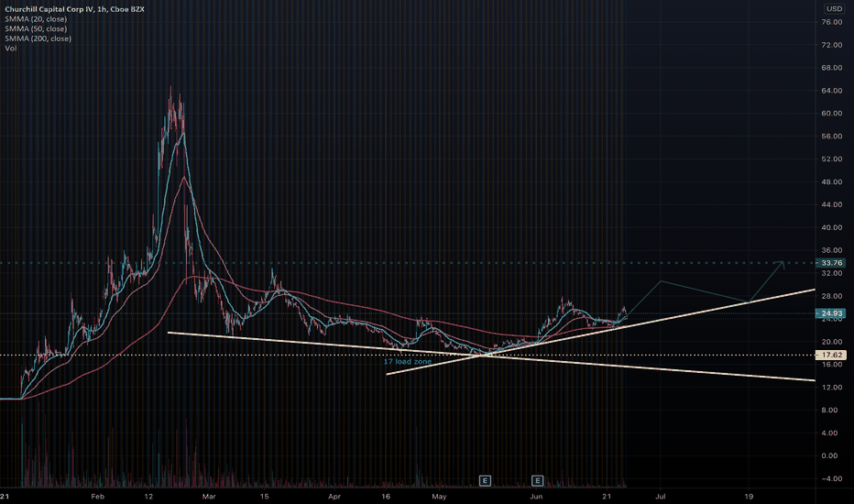Click the Mar date label on time axis
This screenshot has width=854, height=504.
209,497
